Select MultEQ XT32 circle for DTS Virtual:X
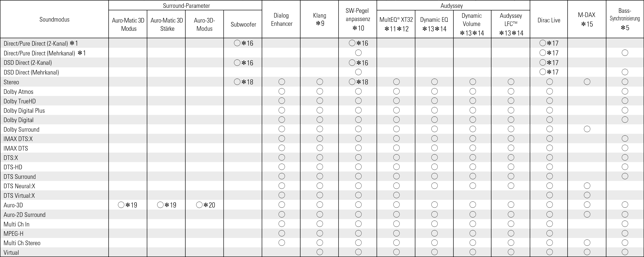This screenshot has height=257, width=644. pyautogui.click(x=396, y=195)
